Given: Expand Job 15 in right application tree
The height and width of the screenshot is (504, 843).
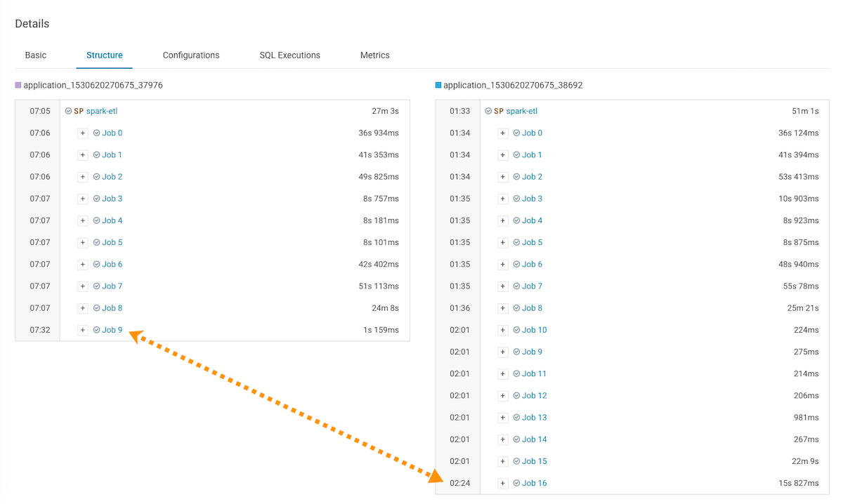Looking at the screenshot, I should (503, 461).
